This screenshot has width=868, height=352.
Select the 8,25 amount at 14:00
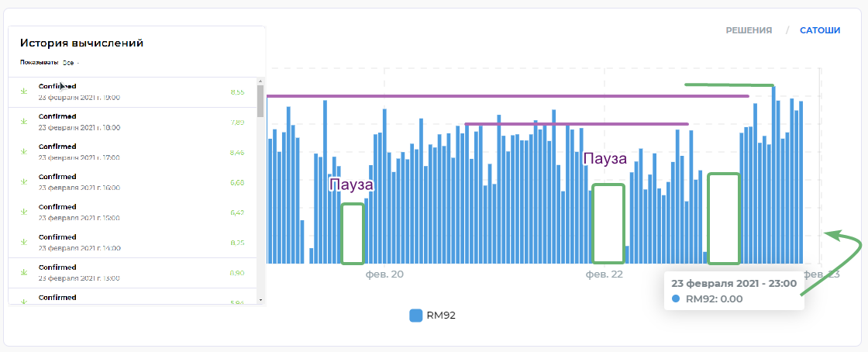237,243
